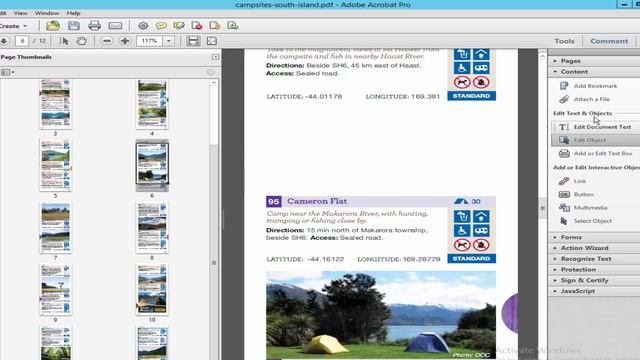
Task: Save the PDF with the floppy icon
Action: [x=74, y=26]
